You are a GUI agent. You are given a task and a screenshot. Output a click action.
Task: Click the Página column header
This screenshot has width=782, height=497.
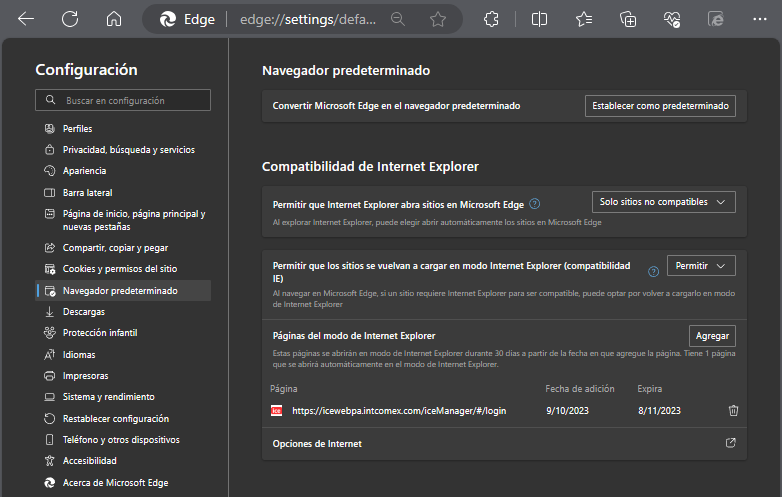283,389
